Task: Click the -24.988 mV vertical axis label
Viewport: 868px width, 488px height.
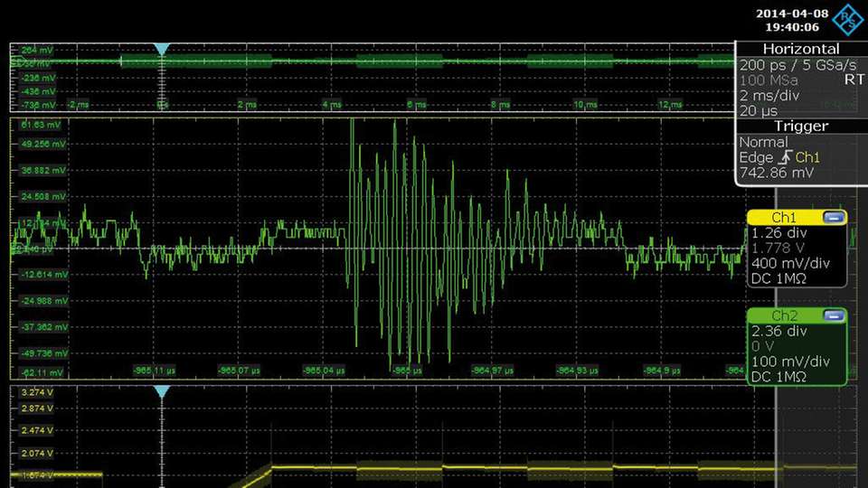Action: click(x=43, y=301)
